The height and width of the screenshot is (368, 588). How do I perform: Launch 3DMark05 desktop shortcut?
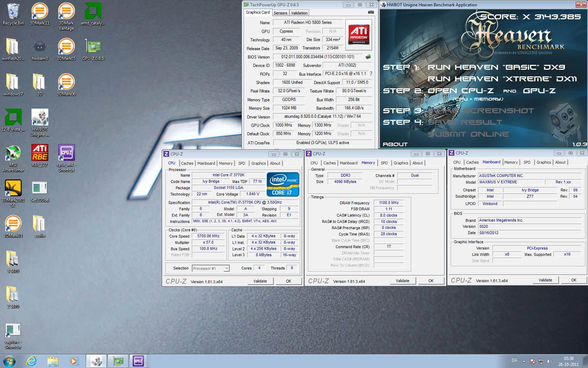[66, 49]
